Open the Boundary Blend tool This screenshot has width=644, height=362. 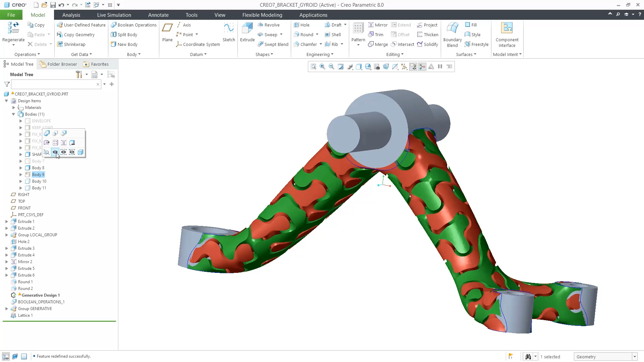(x=452, y=35)
